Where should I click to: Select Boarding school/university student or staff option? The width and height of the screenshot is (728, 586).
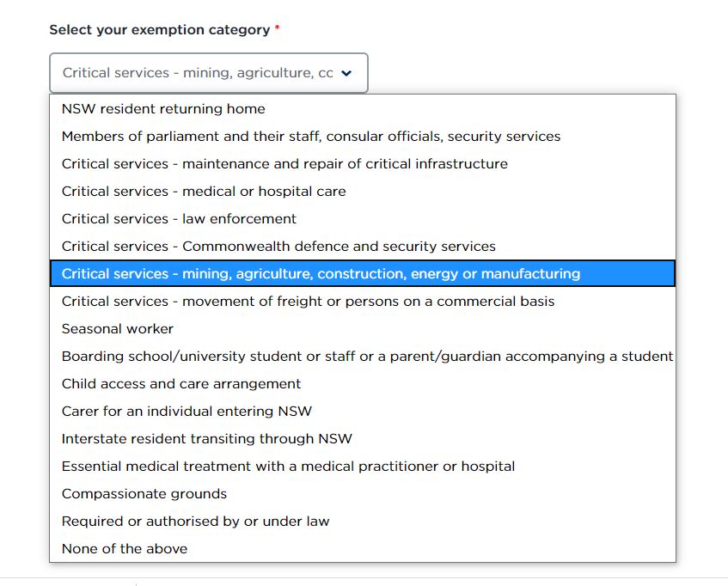coord(365,356)
